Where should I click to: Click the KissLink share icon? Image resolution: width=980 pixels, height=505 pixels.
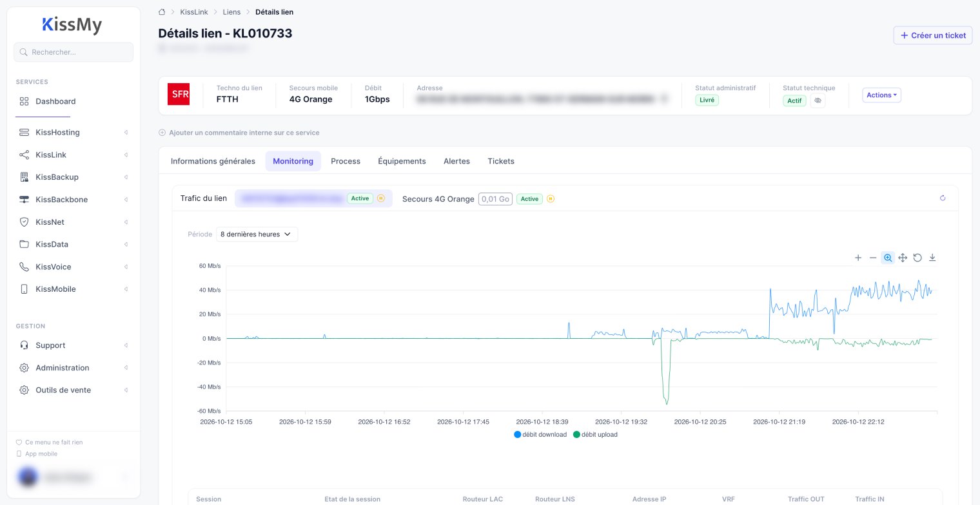pyautogui.click(x=24, y=155)
